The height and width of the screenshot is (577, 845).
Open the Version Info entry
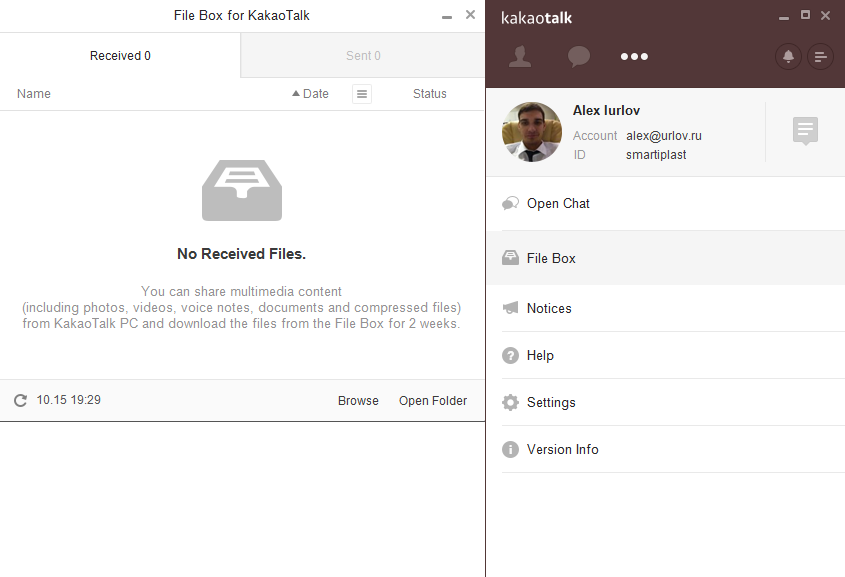(x=666, y=449)
